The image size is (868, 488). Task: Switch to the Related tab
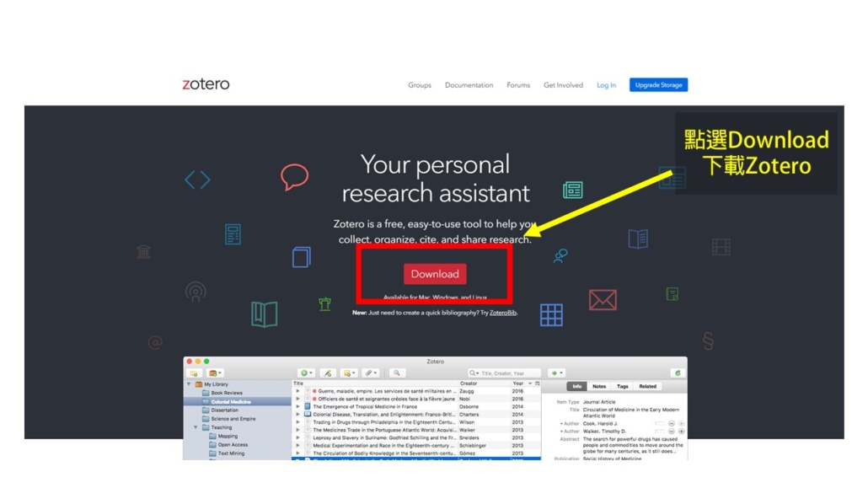click(x=648, y=387)
